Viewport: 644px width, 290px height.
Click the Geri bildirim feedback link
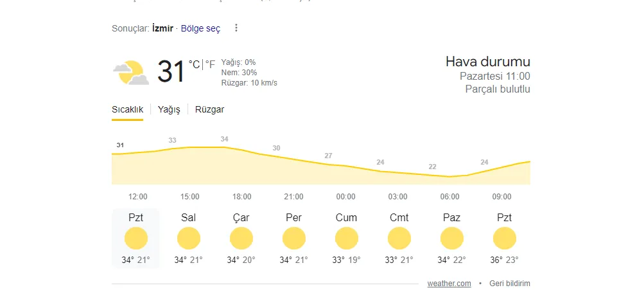(509, 284)
